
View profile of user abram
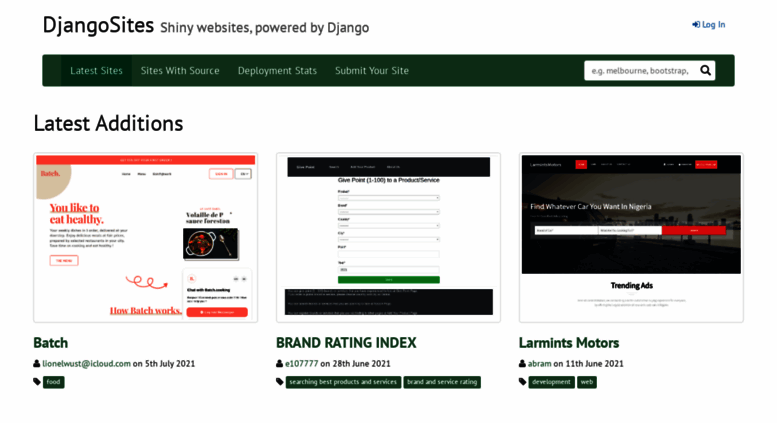tap(539, 364)
